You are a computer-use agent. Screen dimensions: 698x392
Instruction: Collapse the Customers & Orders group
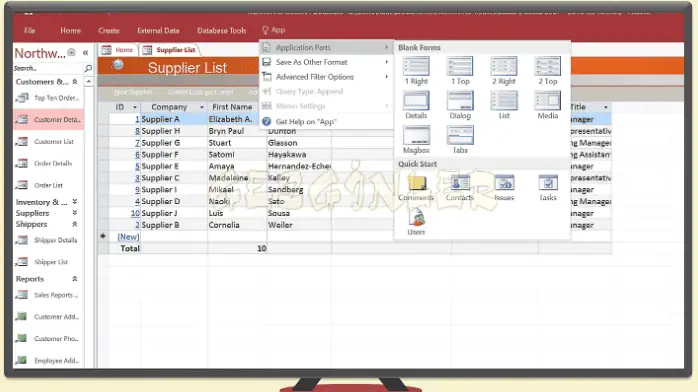tap(75, 82)
